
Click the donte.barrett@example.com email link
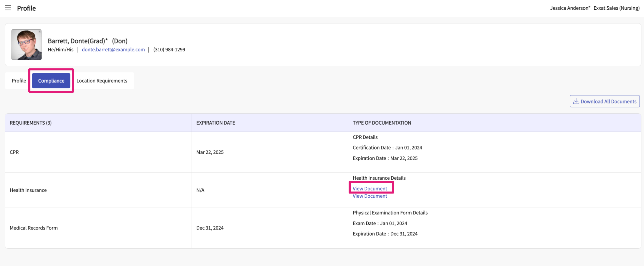tap(113, 49)
